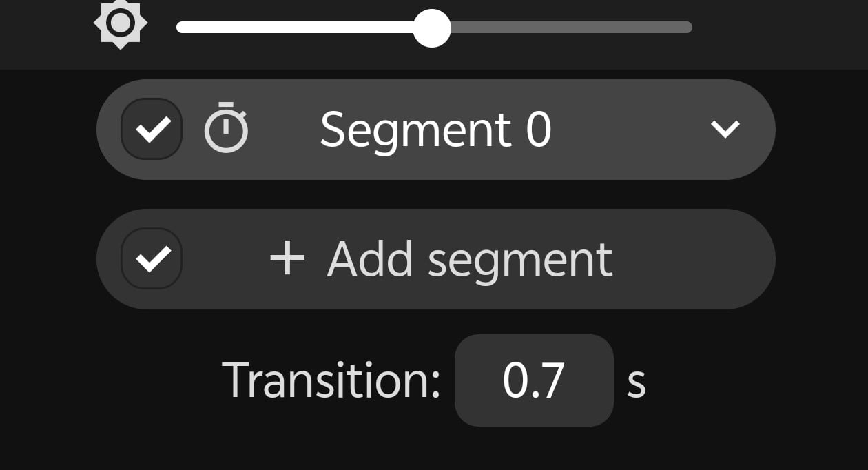Expand Segment 0 options with the chevron
The height and width of the screenshot is (470, 868).
pos(725,128)
